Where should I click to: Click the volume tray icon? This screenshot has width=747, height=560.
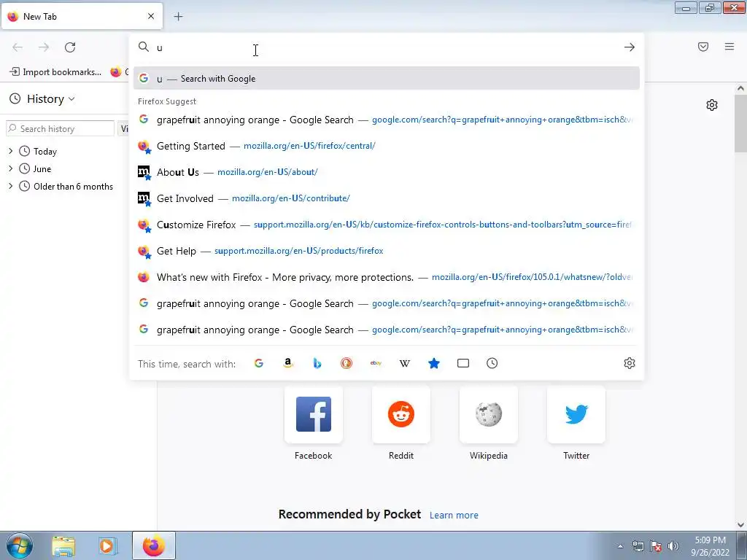[673, 546]
